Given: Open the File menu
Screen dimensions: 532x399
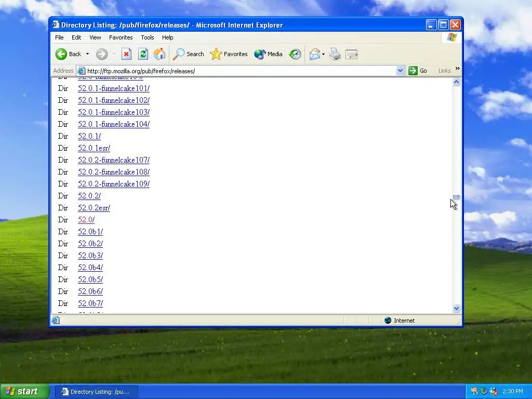Looking at the screenshot, I should point(59,37).
